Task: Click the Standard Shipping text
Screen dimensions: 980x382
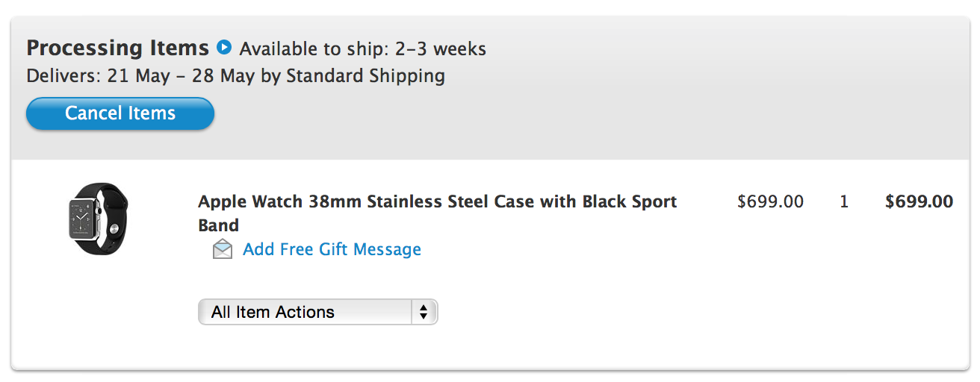Action: [365, 76]
